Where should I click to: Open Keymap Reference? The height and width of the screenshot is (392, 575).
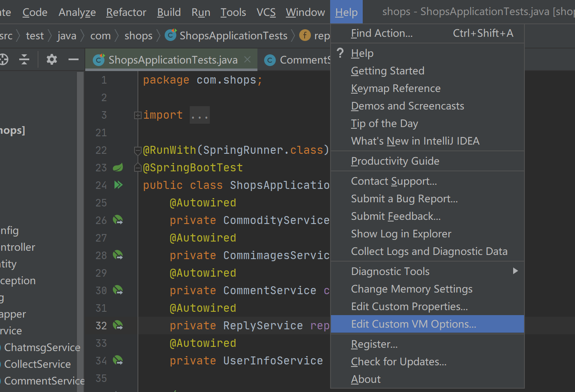tap(427, 88)
